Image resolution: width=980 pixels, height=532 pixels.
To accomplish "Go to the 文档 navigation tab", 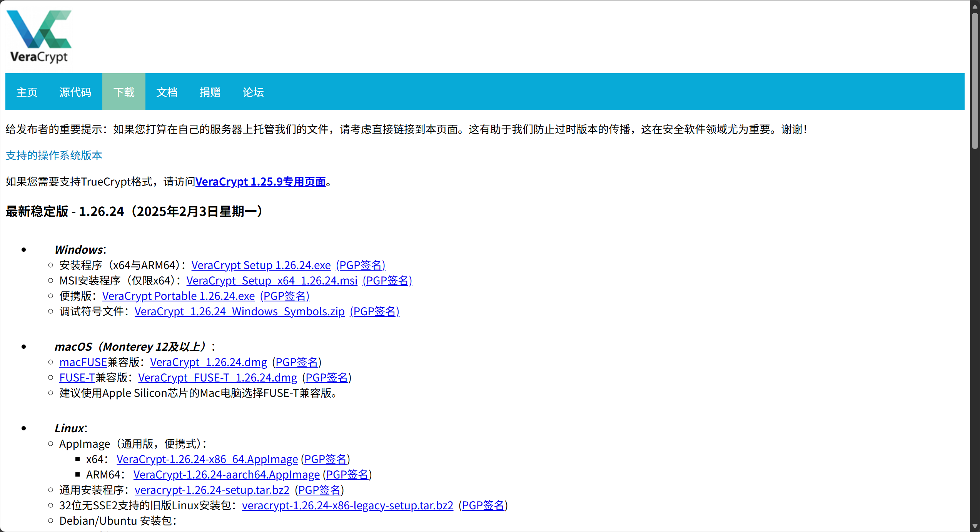I will coord(167,92).
